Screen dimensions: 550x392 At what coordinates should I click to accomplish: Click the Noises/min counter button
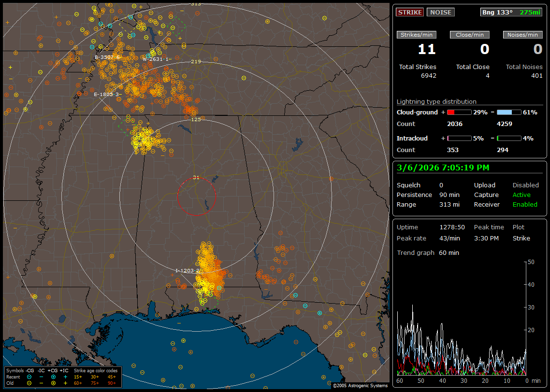(522, 35)
